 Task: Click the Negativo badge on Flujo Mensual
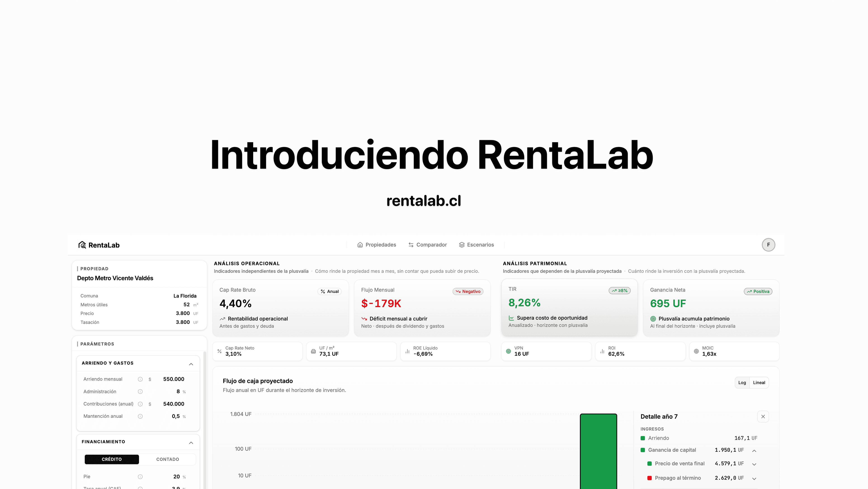468,291
